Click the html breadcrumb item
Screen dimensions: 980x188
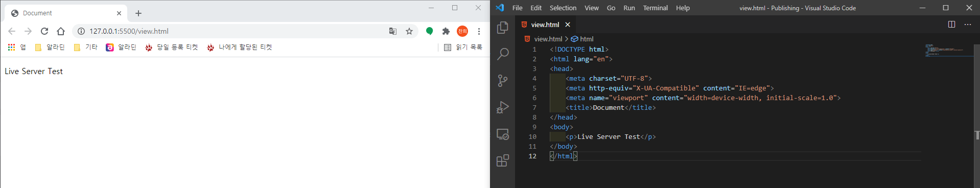pos(587,39)
